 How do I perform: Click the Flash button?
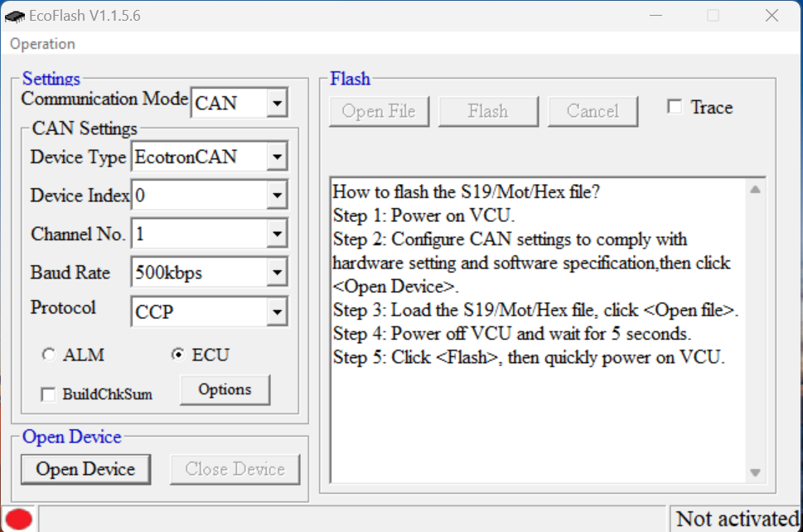point(488,111)
